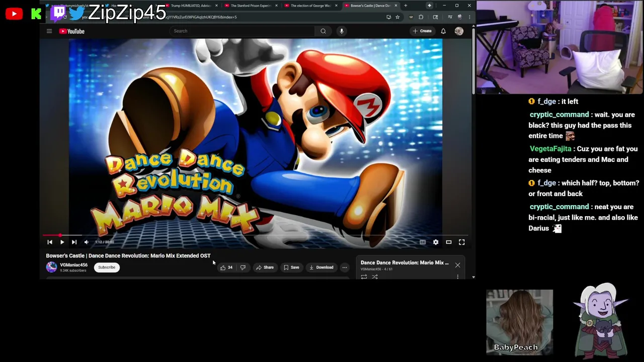Click the purple Twitch icon in overlay
The image size is (644, 362).
(x=59, y=13)
